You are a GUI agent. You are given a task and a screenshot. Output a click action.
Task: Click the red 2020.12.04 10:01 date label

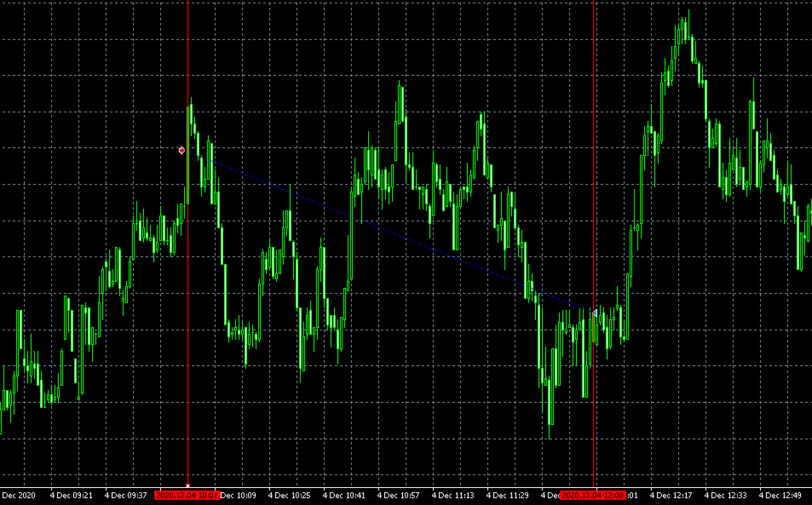(187, 495)
